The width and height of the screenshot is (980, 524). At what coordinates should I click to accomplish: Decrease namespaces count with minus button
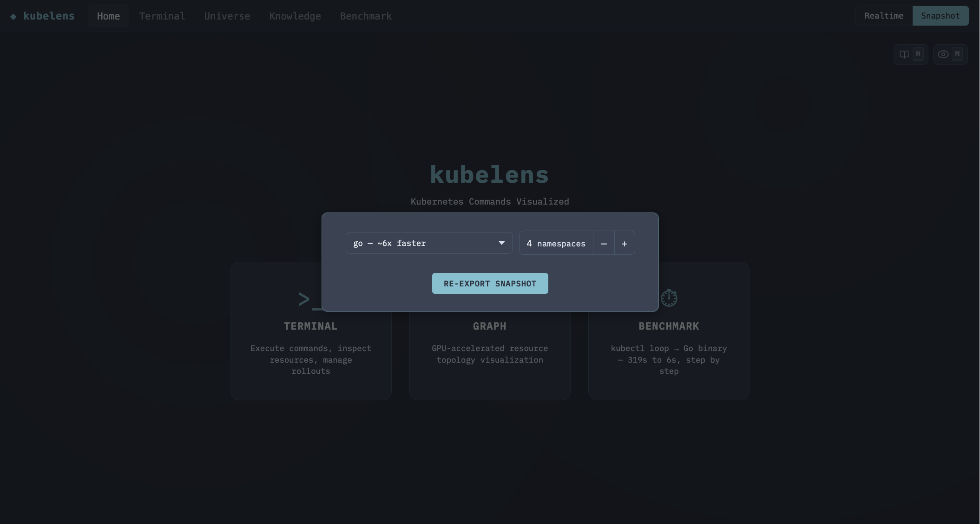604,244
